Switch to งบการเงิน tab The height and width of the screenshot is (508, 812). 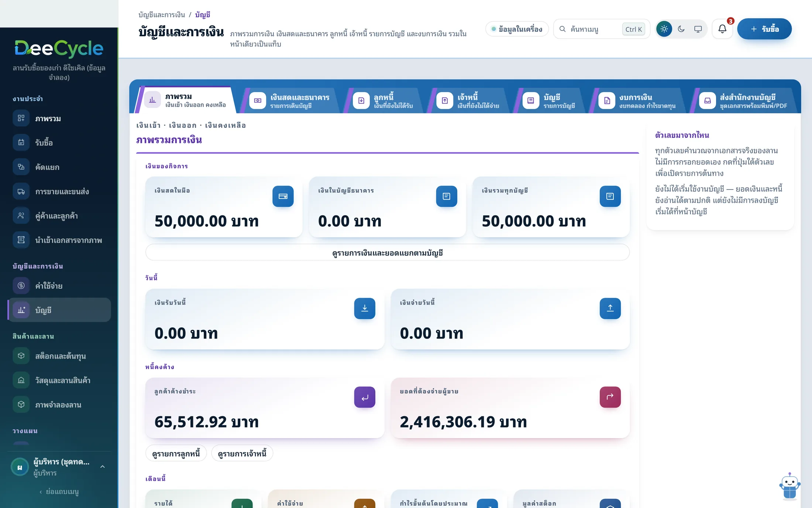click(x=638, y=100)
